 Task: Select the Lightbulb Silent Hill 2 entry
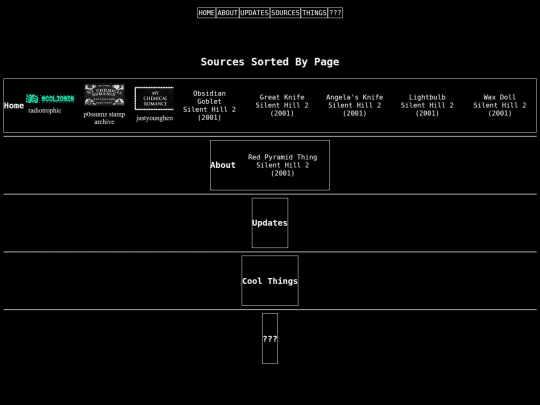[427, 105]
